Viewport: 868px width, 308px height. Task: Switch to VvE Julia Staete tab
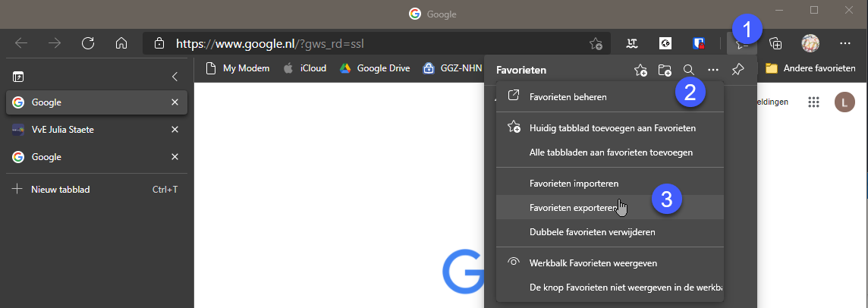coord(97,130)
